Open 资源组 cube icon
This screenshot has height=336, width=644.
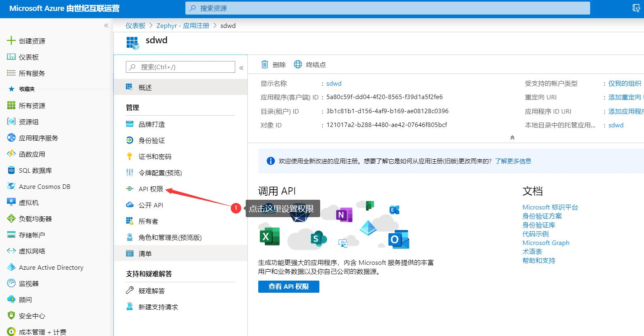pos(11,122)
